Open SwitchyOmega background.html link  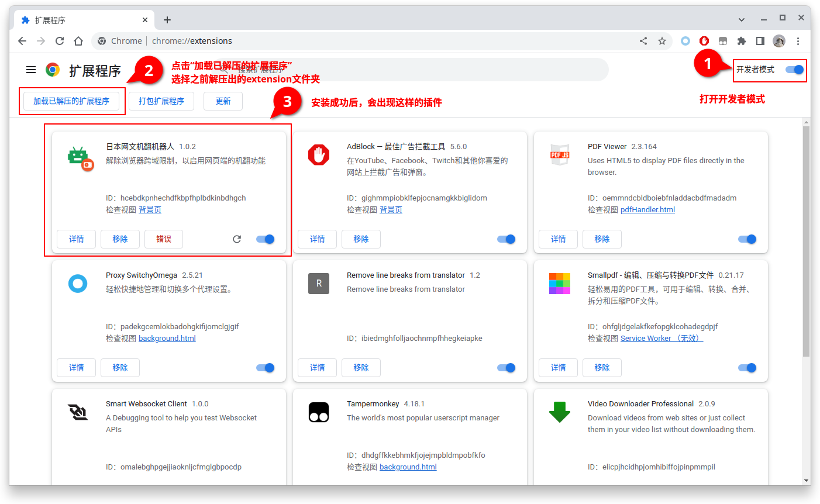(167, 339)
